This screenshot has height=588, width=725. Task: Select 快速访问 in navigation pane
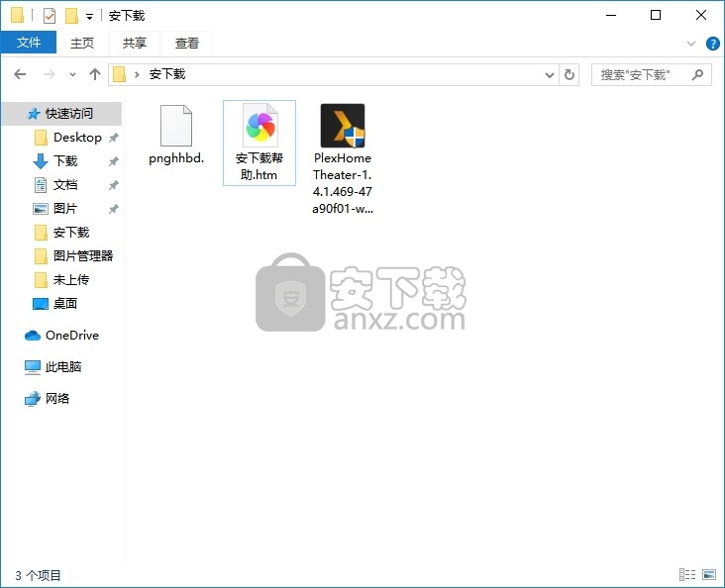tap(62, 114)
